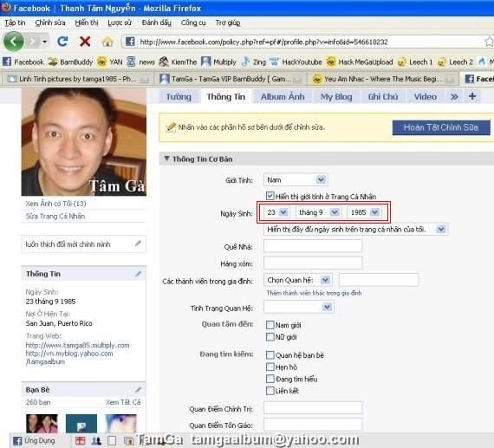Open the Giới Tính dropdown
494x448 pixels.
(x=296, y=180)
